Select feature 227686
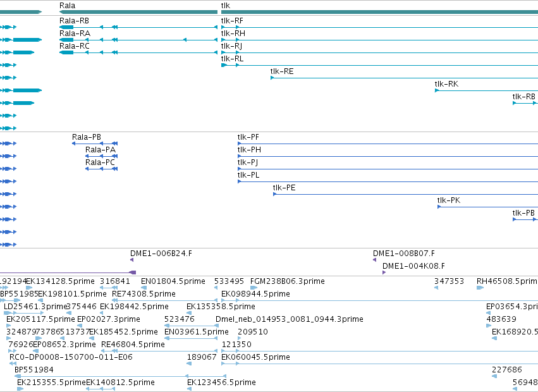 (x=507, y=370)
